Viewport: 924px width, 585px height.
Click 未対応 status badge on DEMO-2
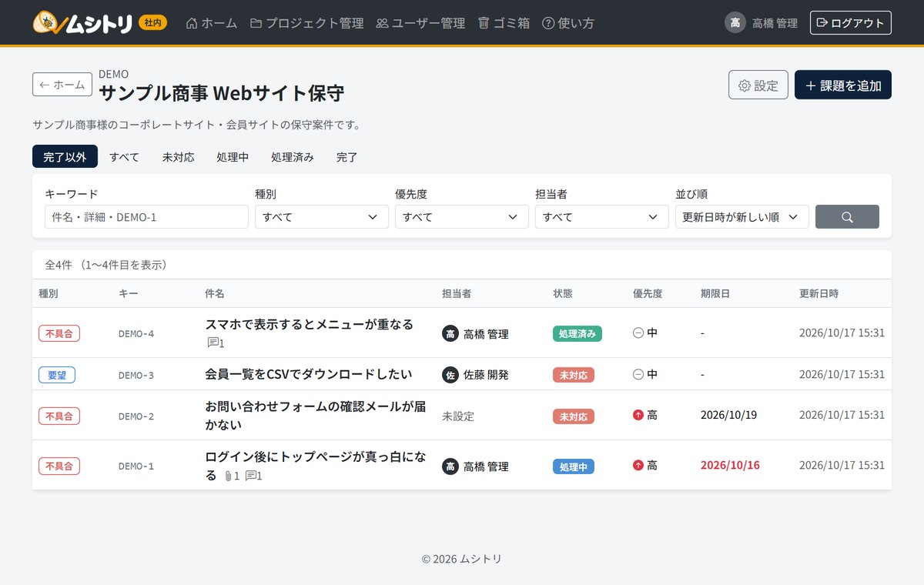(574, 416)
